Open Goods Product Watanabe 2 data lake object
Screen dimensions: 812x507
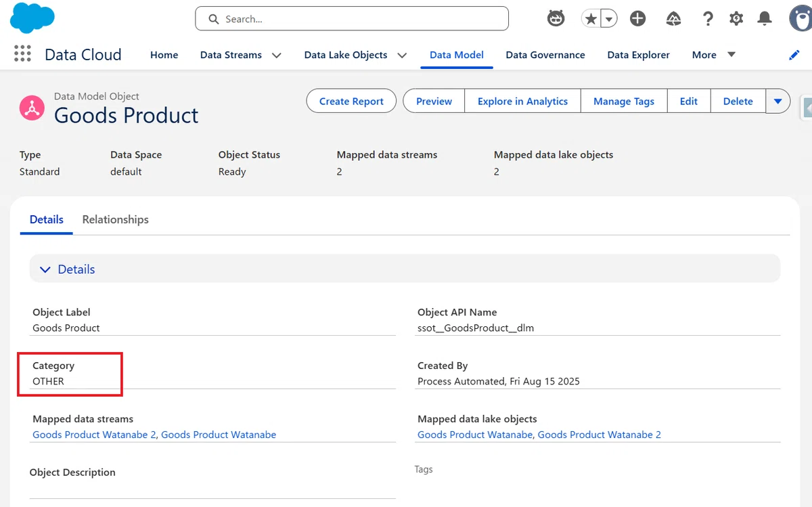pyautogui.click(x=600, y=435)
